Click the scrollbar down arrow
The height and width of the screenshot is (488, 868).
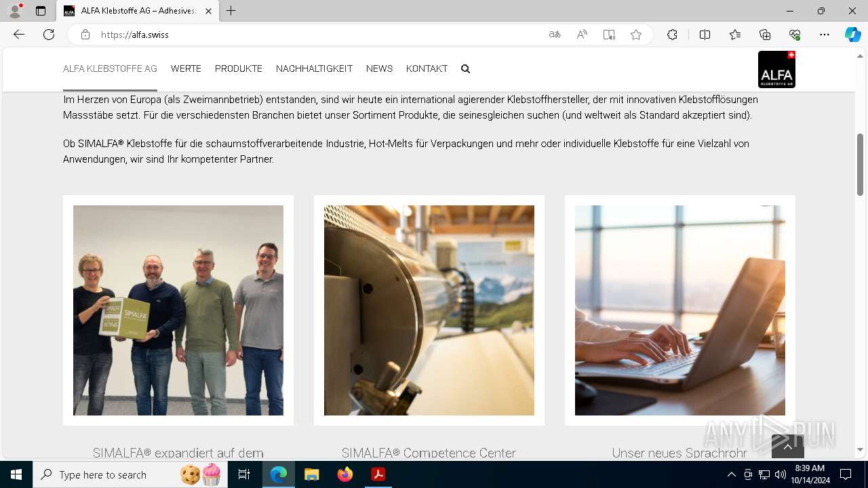[861, 449]
